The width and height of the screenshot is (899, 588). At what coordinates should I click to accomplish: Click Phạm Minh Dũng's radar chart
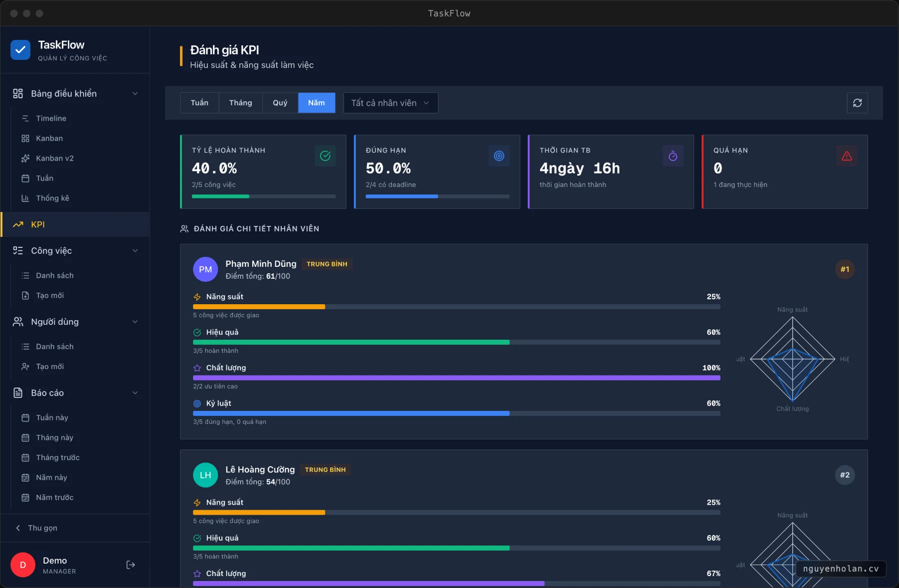(792, 359)
